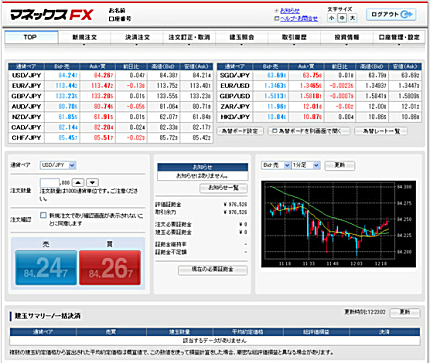The image size is (430, 363).
Task: Click the お知らせ一覧 notices list button
Action: pyautogui.click(x=224, y=188)
